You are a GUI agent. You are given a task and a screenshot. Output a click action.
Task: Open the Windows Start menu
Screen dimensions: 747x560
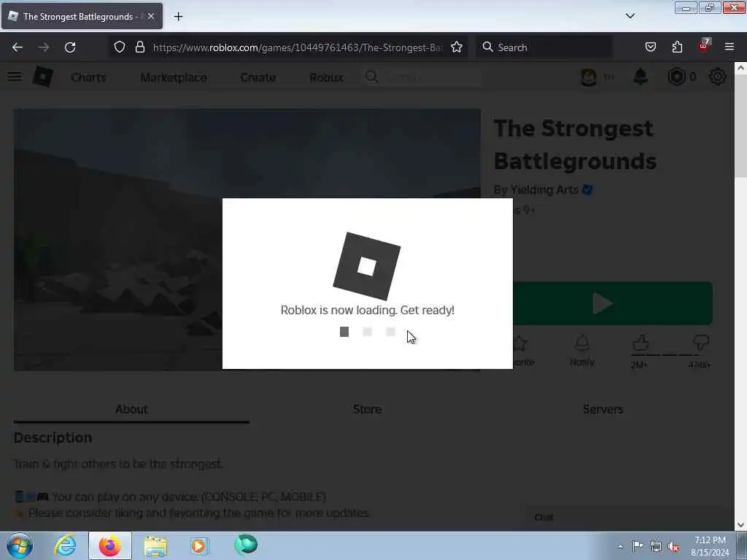20,545
